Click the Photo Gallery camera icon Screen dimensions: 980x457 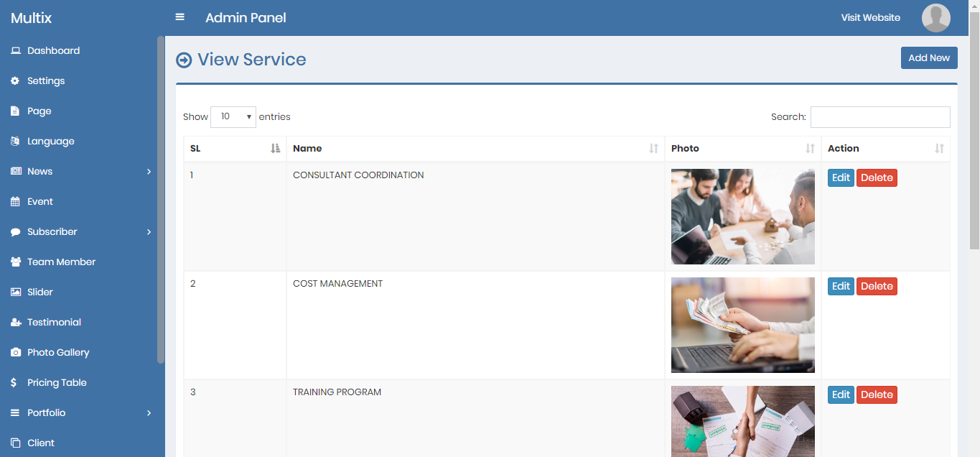(15, 353)
